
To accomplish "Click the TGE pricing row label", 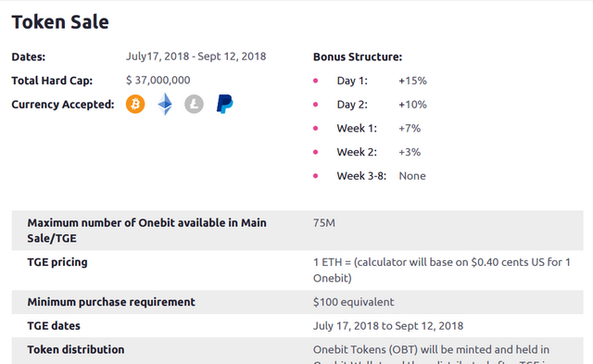I will click(57, 262).
